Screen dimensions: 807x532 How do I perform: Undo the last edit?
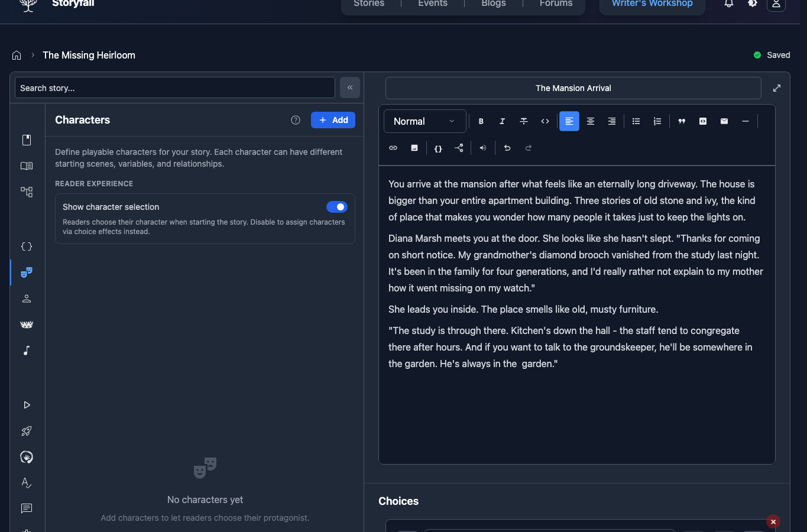[x=507, y=147]
